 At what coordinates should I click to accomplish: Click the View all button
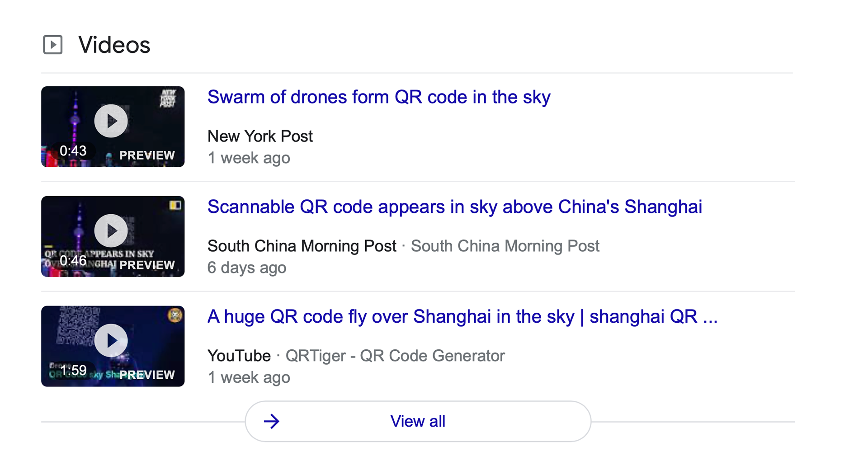(x=418, y=421)
